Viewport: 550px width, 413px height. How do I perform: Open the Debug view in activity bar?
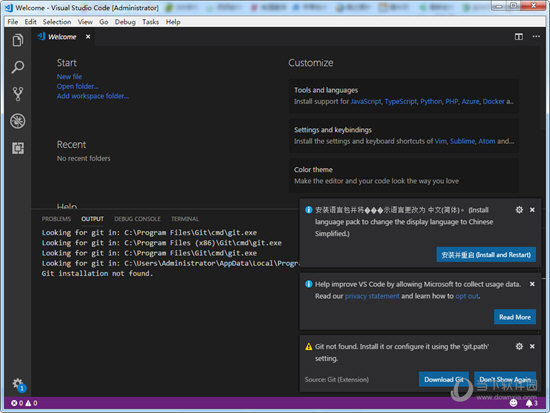(18, 121)
